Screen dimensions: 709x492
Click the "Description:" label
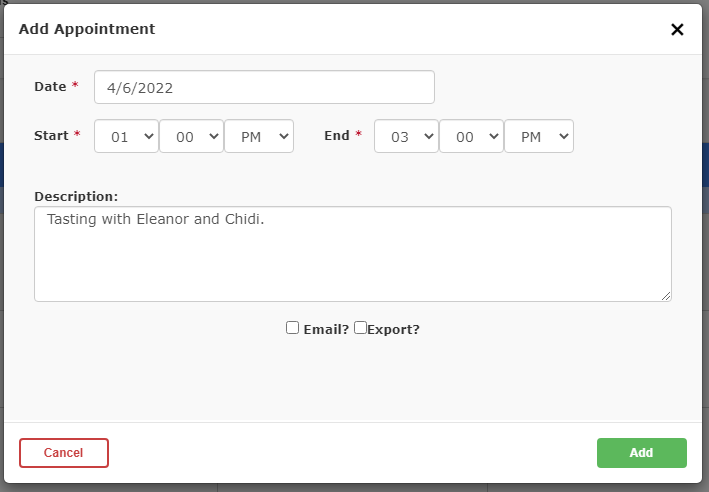[x=76, y=197]
